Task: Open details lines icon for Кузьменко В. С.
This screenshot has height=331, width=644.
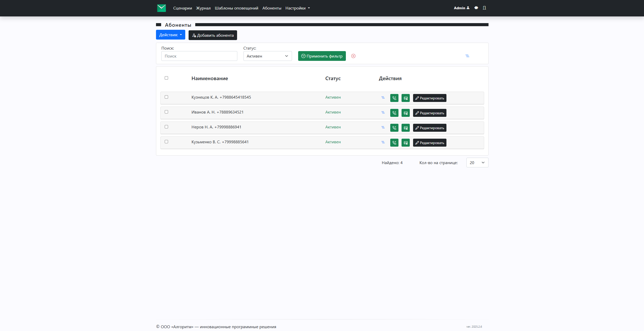Action: point(383,142)
